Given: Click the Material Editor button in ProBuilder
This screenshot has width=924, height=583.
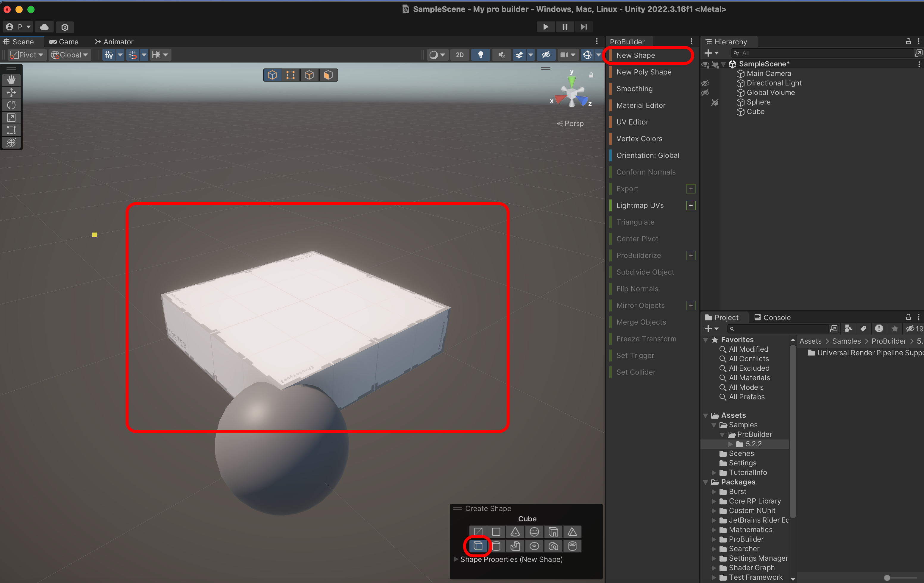Looking at the screenshot, I should coord(640,105).
